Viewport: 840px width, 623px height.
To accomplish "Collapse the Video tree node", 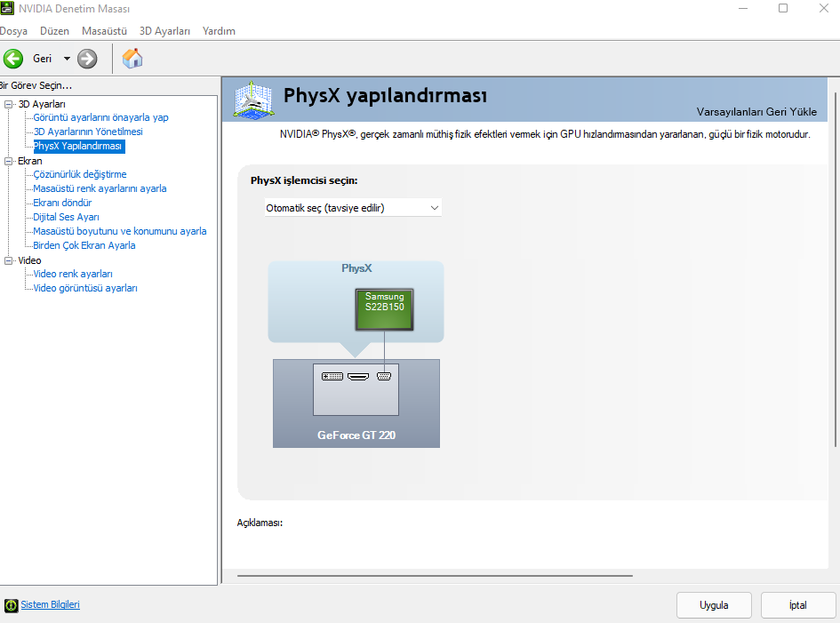I will tap(8, 260).
